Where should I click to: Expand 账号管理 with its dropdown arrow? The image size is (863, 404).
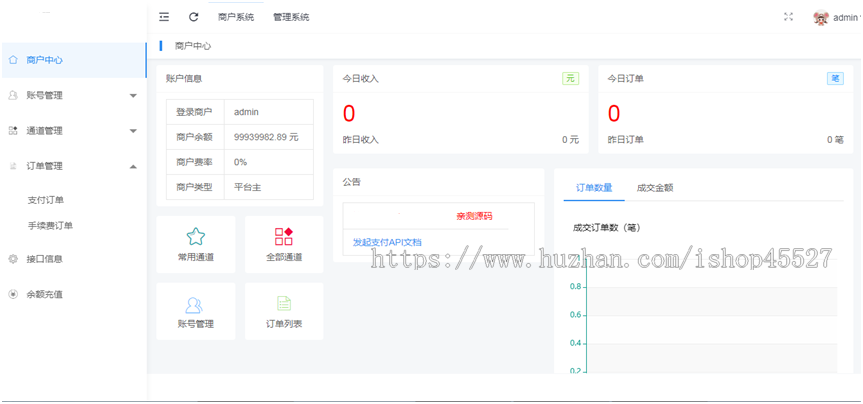[x=133, y=96]
